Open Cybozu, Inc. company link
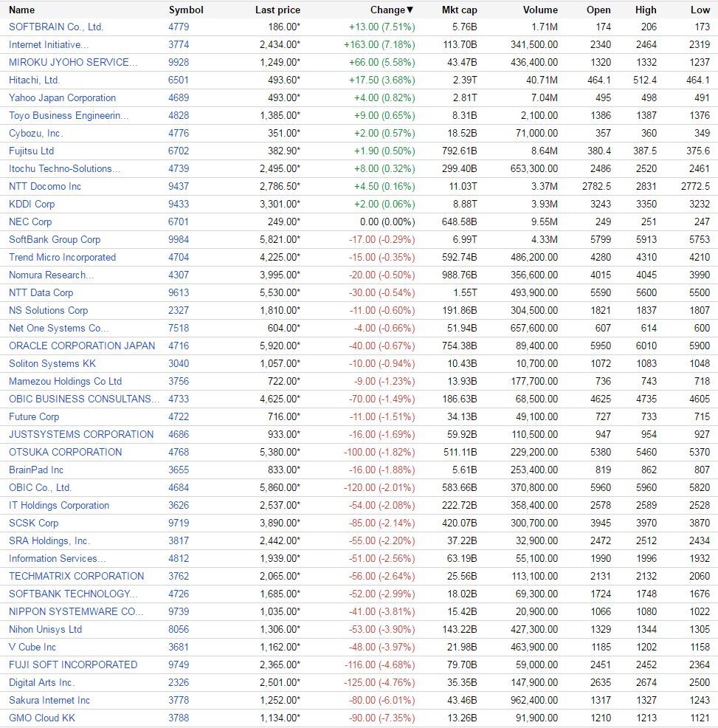Viewport: 718px width, 728px height. click(35, 133)
